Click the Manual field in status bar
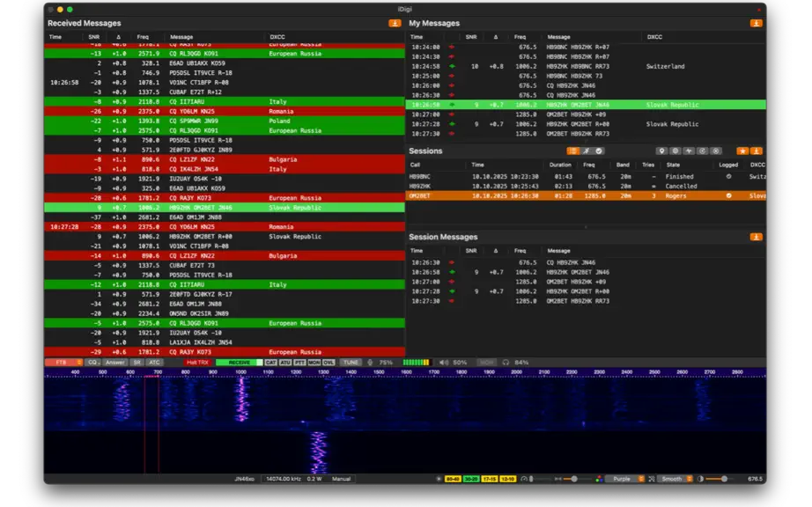 (x=341, y=479)
